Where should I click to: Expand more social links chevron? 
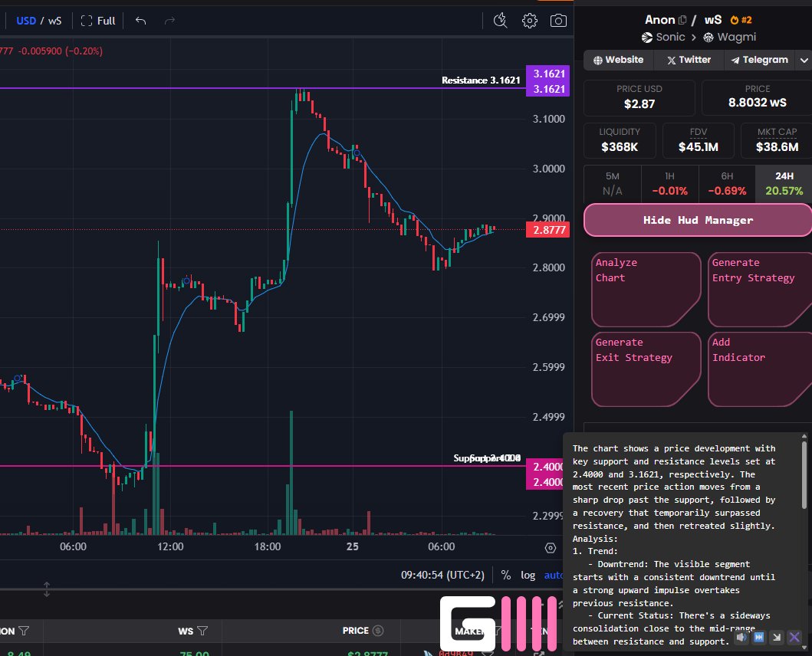point(804,60)
